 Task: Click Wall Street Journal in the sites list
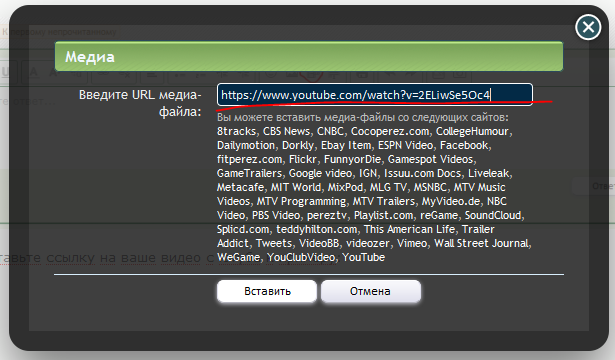pos(481,243)
